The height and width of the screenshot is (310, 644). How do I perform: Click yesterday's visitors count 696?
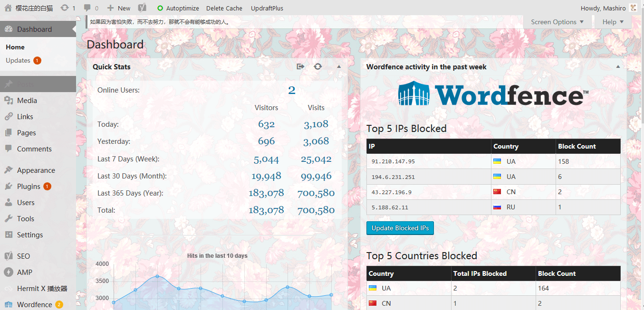coord(267,141)
